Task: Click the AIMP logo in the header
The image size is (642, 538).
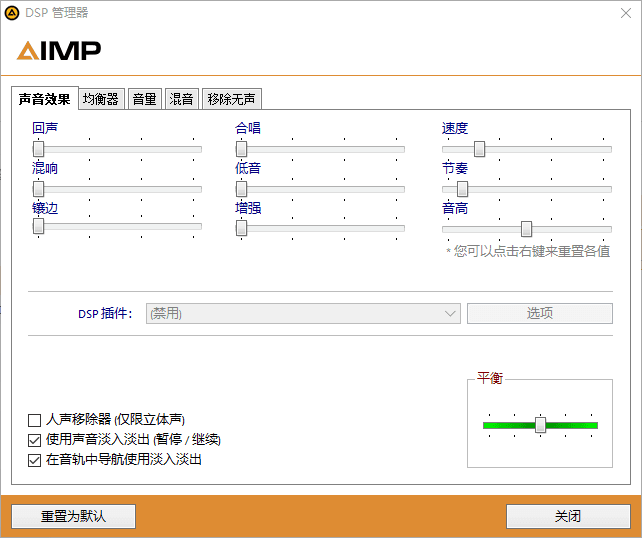Action: coord(60,51)
